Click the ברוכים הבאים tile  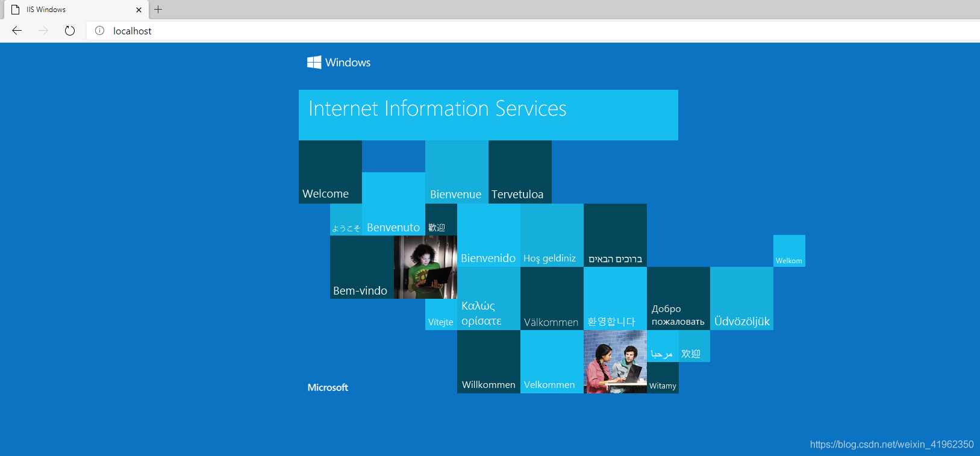click(615, 235)
